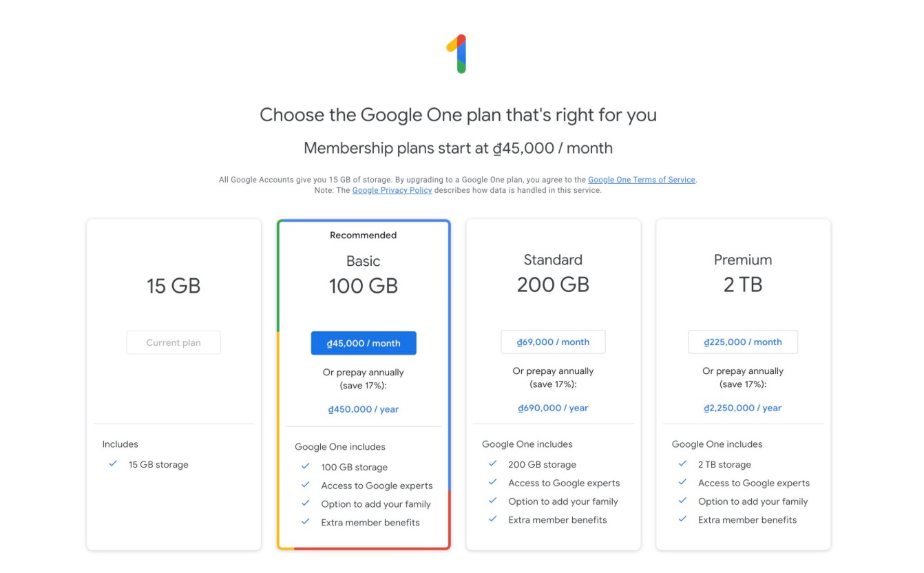Image resolution: width=924 pixels, height=573 pixels.
Task: Select Premium annual ₫2,250,000 / year option
Action: point(743,408)
